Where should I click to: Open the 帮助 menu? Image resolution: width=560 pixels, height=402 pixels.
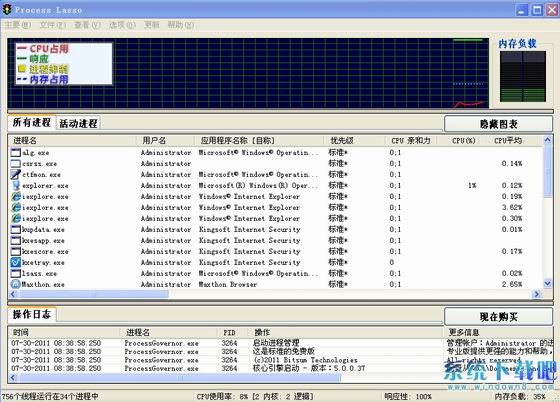(180, 25)
